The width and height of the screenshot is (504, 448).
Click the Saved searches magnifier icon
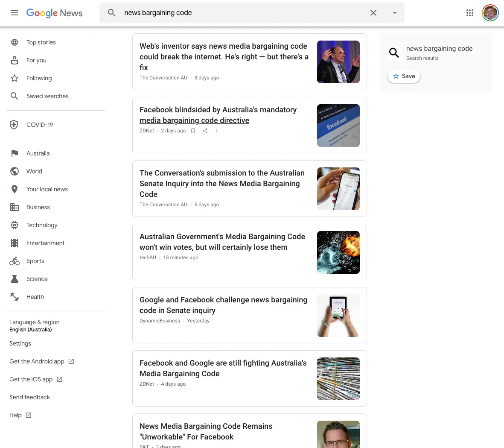tap(15, 96)
